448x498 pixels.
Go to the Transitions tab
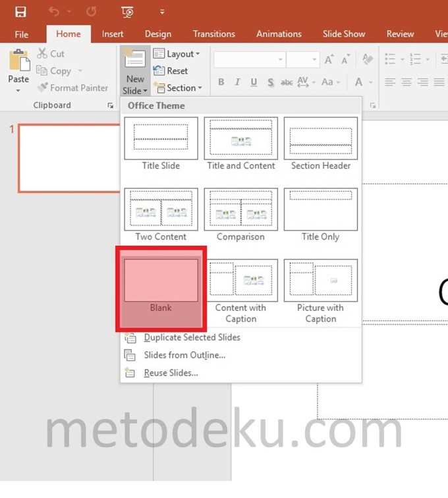tap(214, 34)
